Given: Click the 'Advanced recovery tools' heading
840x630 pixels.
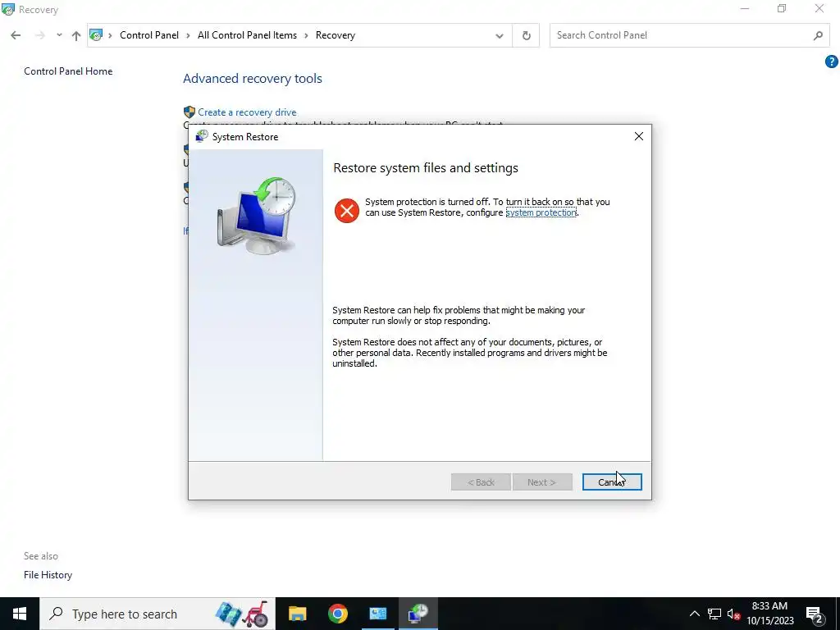Looking at the screenshot, I should 253,79.
